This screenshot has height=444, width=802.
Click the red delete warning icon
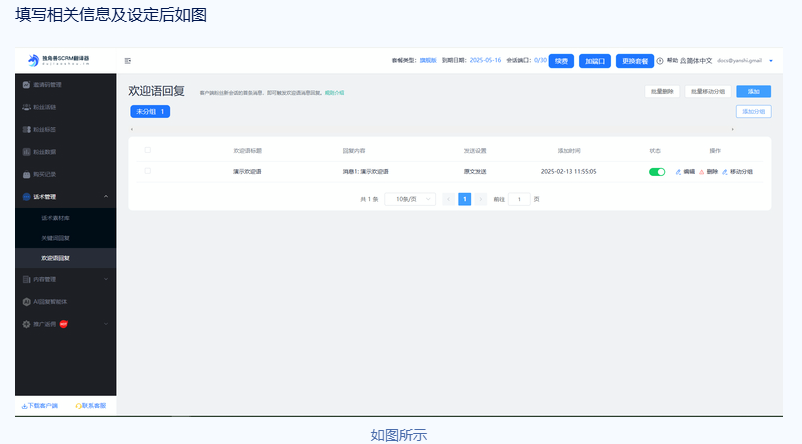pos(702,172)
